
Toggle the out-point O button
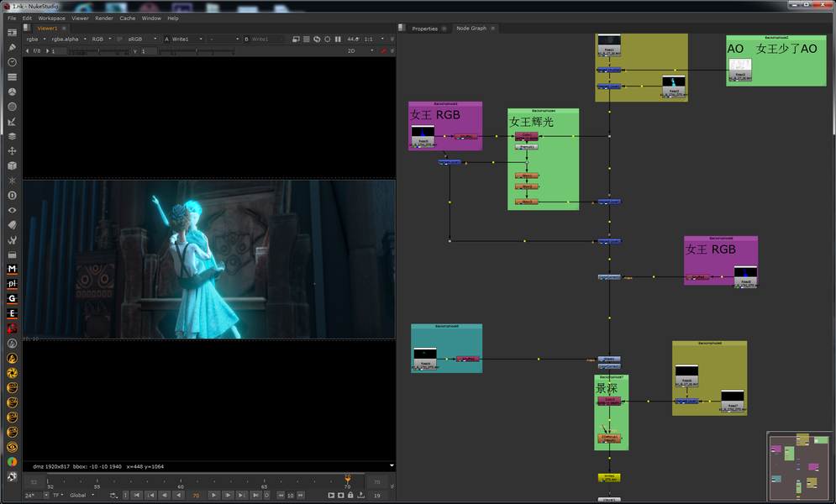[x=266, y=495]
